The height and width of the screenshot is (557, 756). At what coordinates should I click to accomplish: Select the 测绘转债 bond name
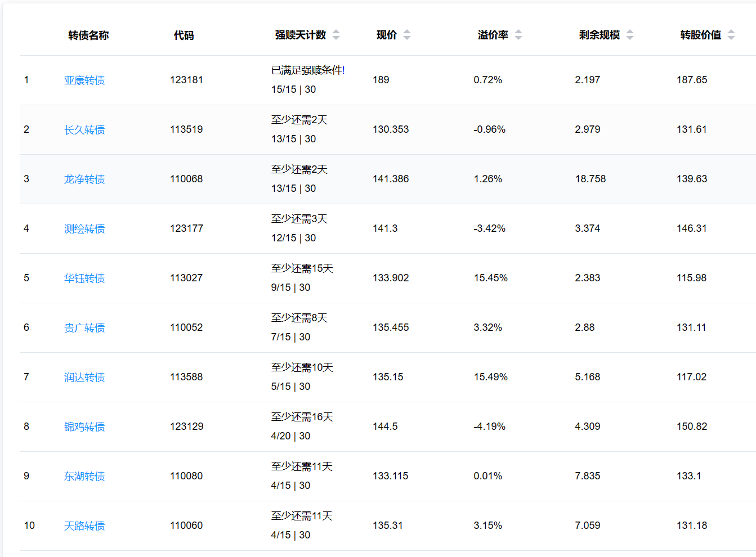(x=84, y=229)
